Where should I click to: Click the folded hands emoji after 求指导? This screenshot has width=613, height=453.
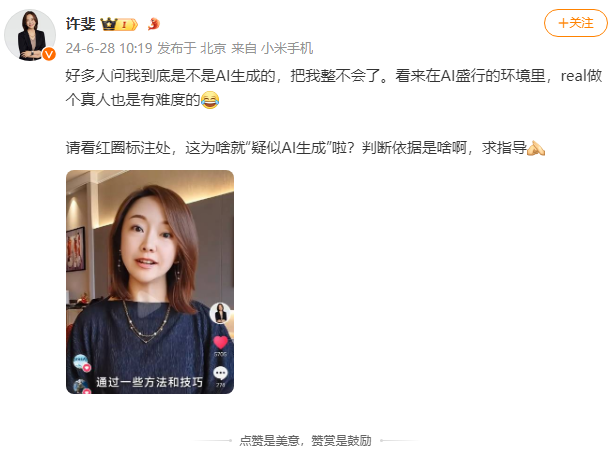[536, 148]
